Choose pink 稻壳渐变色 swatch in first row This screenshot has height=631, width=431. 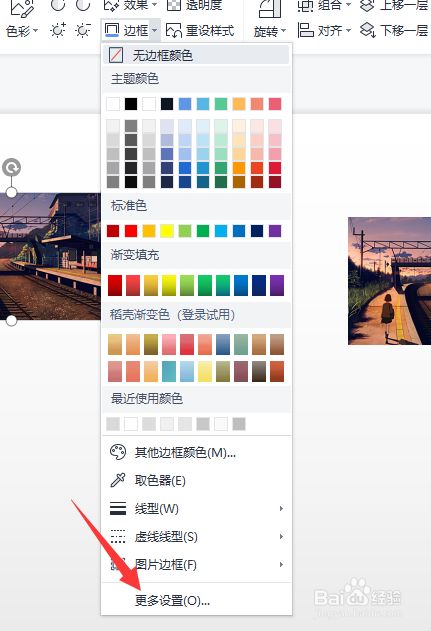(x=169, y=344)
